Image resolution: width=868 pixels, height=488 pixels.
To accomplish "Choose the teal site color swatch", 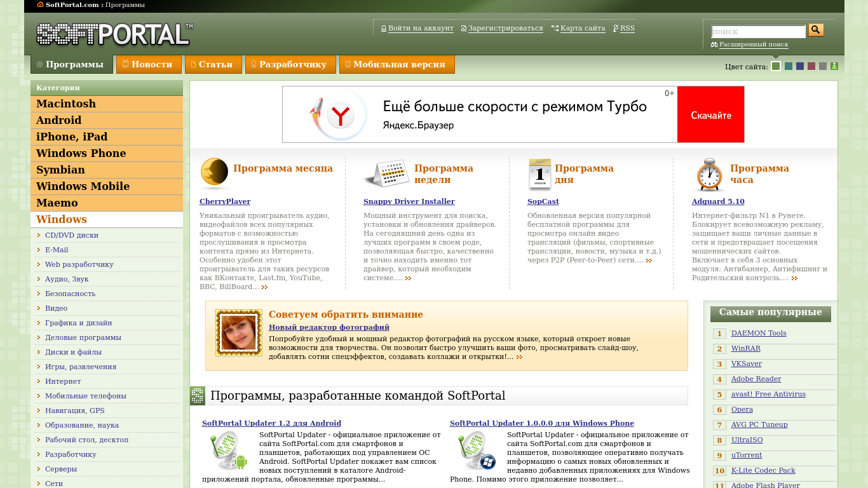I will pyautogui.click(x=789, y=66).
